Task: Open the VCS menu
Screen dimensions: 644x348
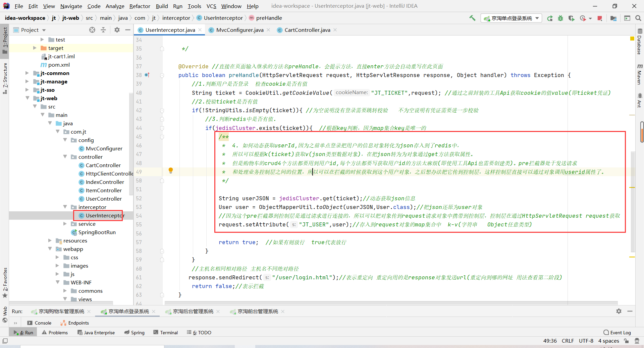Action: 211,6
